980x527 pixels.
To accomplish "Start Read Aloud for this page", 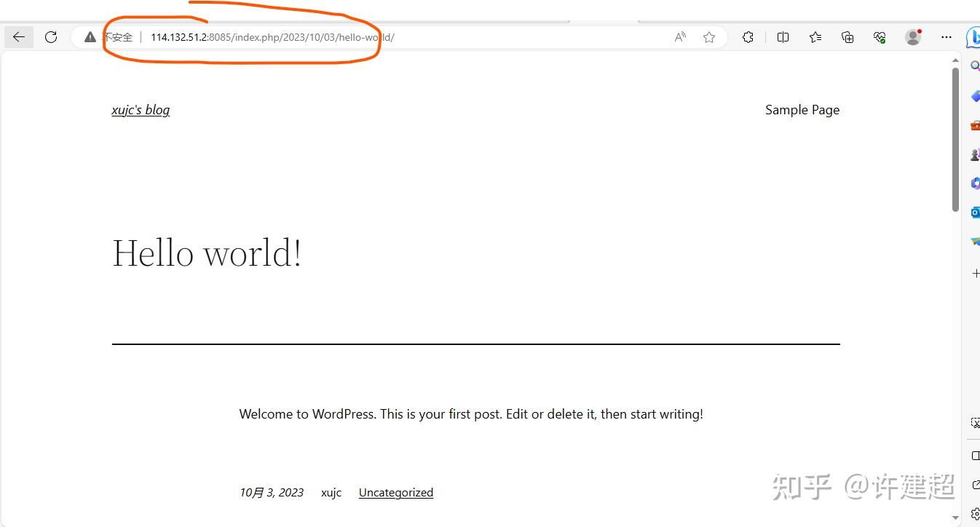I will tap(680, 37).
